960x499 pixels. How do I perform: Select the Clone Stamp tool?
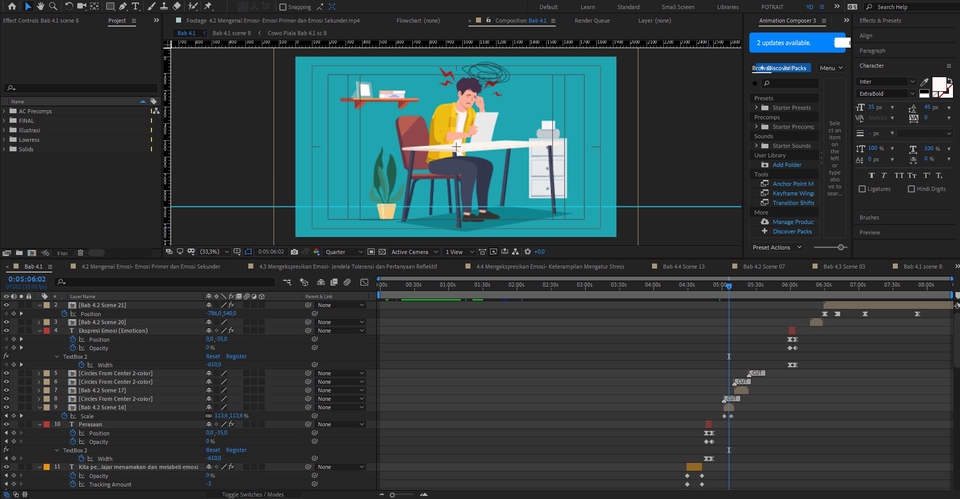(164, 6)
